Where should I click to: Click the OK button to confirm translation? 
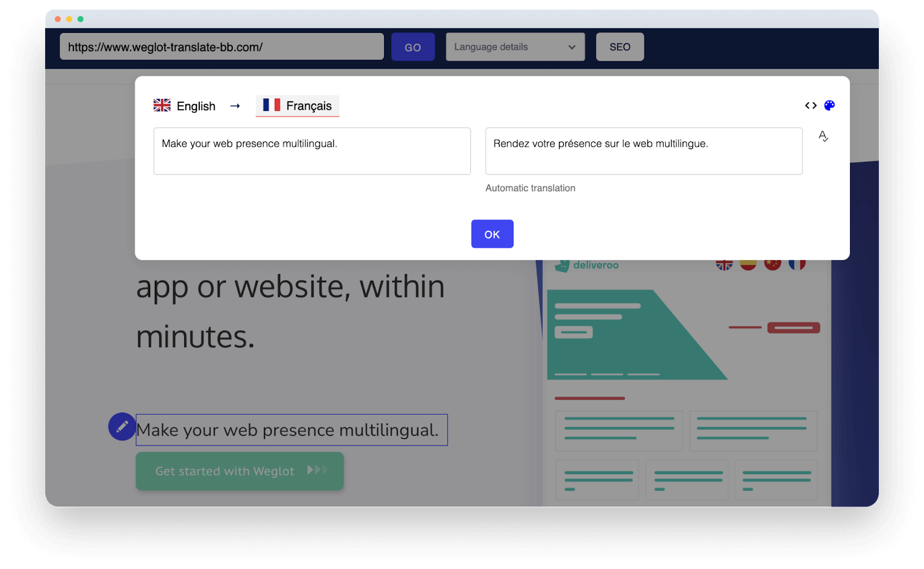pos(491,234)
